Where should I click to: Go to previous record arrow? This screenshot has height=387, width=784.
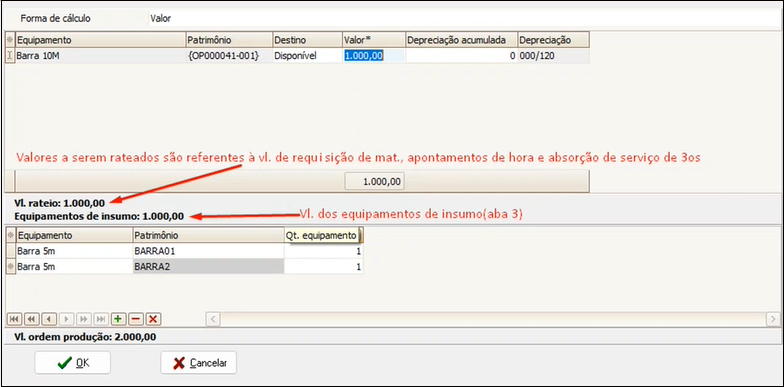pos(49,319)
